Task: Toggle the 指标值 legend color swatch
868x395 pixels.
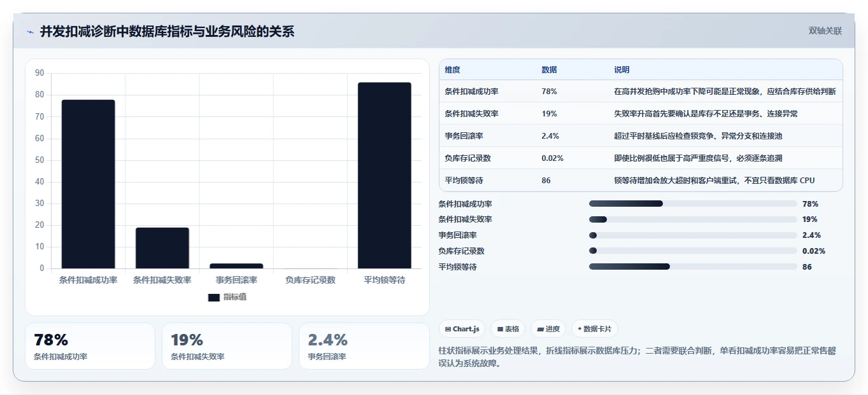Action: pyautogui.click(x=214, y=297)
